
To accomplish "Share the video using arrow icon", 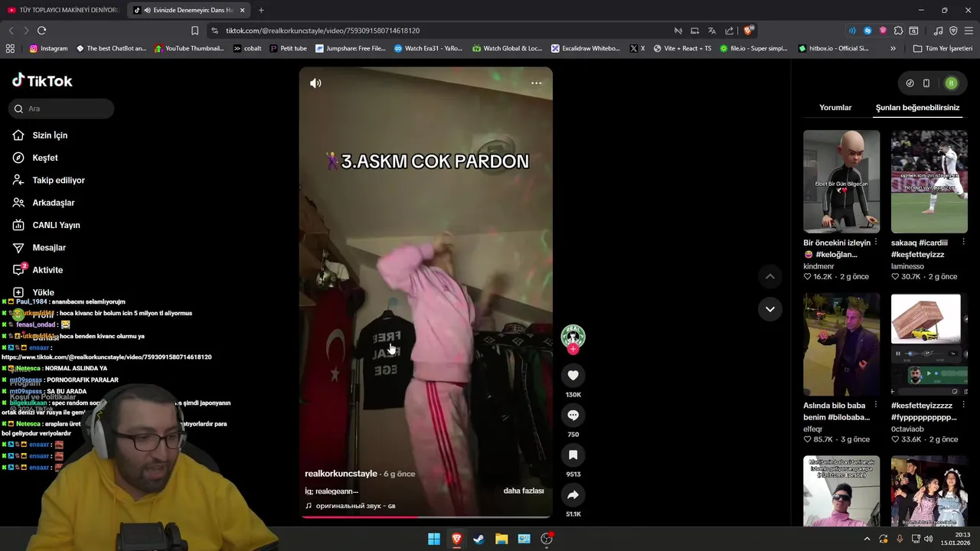I will click(573, 494).
